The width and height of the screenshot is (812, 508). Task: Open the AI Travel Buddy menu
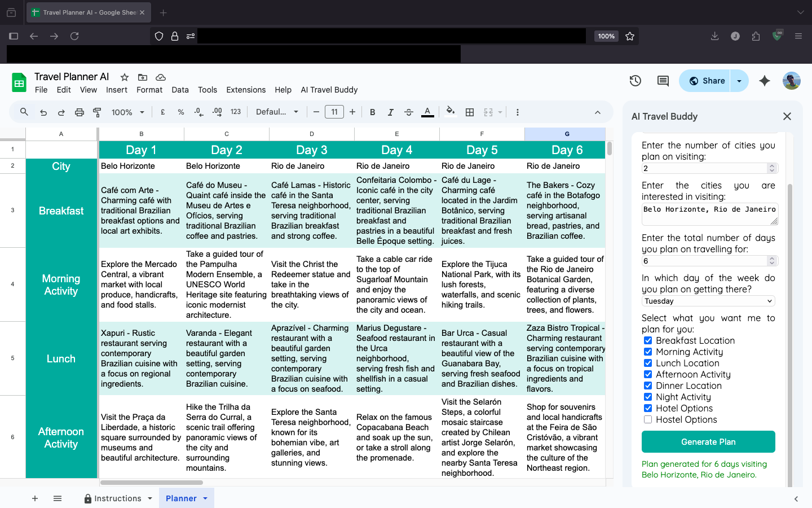(329, 90)
